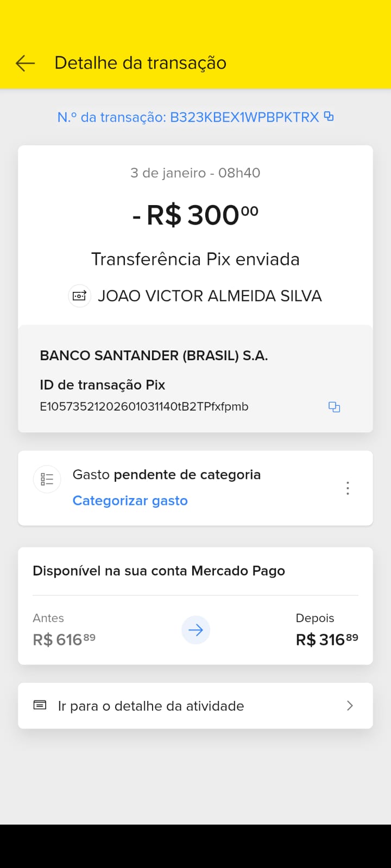Tap the back arrow in the header
Screen dimensions: 391x868
(x=25, y=63)
